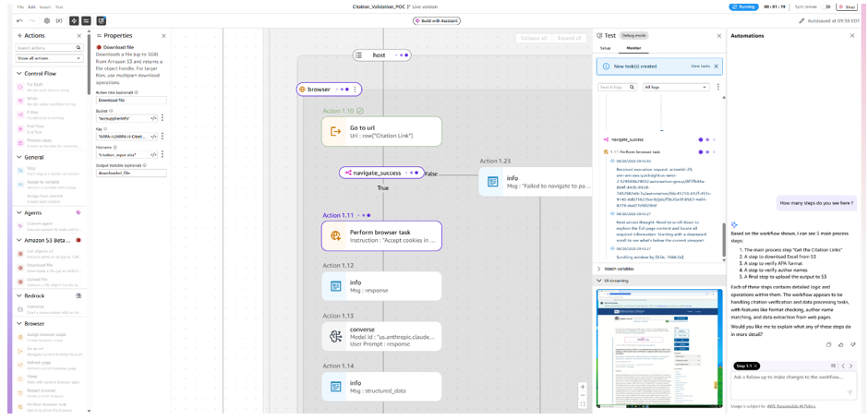Image resolution: width=868 pixels, height=420 pixels.
Task: Click the Go to url action icon
Action: point(336,132)
